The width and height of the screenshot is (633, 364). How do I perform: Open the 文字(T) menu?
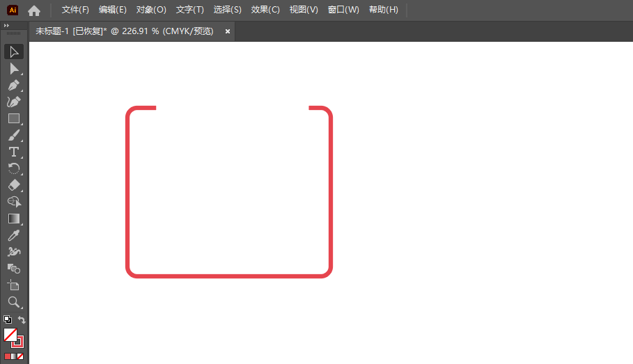coord(189,10)
